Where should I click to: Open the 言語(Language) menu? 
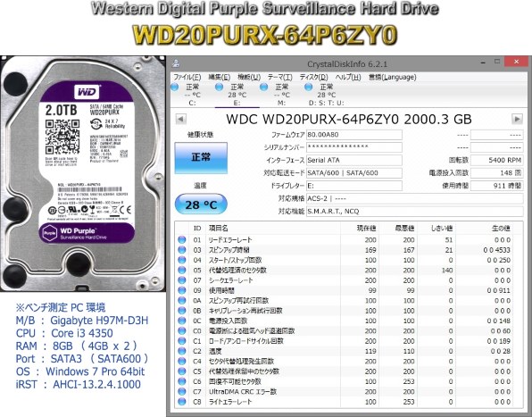(392, 77)
